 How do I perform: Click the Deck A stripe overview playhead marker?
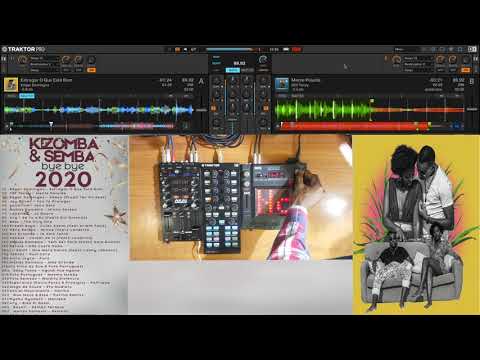coord(51,125)
